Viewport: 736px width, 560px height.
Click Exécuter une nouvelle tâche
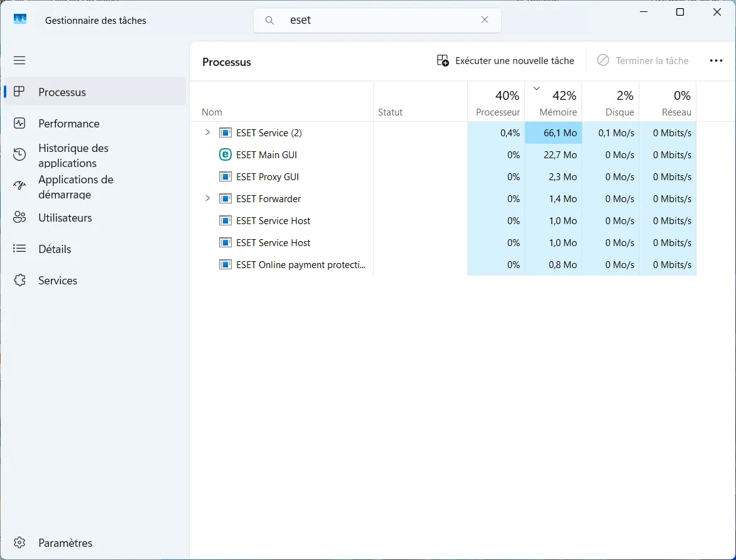pos(505,60)
